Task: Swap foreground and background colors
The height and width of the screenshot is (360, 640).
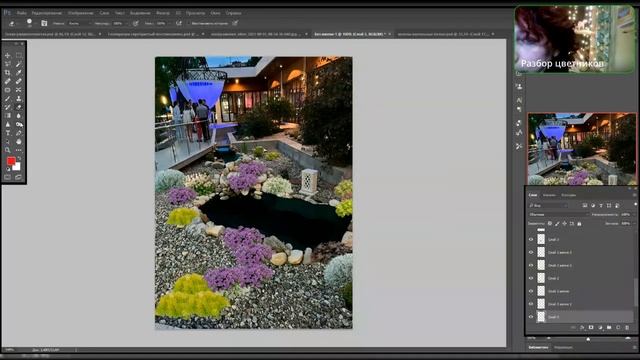Action: [x=19, y=158]
